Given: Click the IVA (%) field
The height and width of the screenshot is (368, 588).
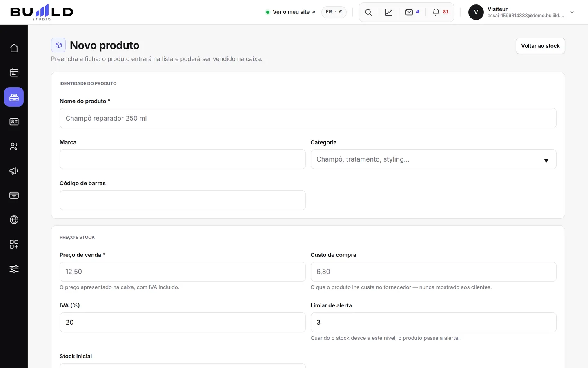Looking at the screenshot, I should point(183,323).
